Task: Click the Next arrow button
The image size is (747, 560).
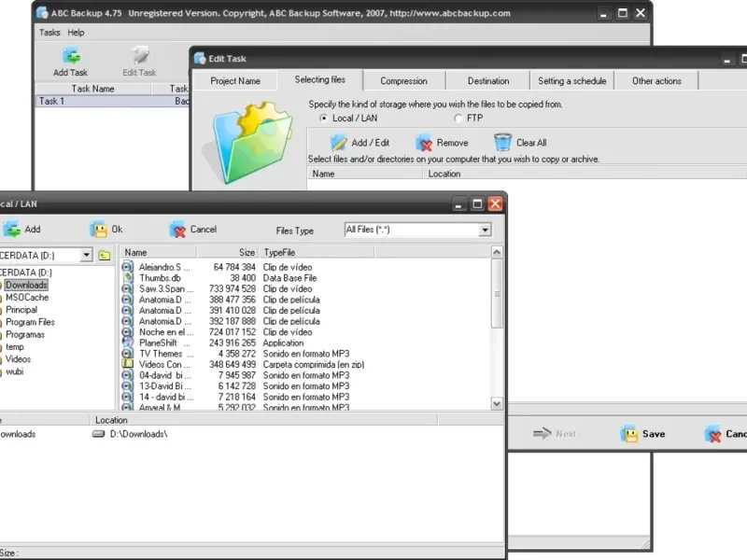Action: [555, 434]
